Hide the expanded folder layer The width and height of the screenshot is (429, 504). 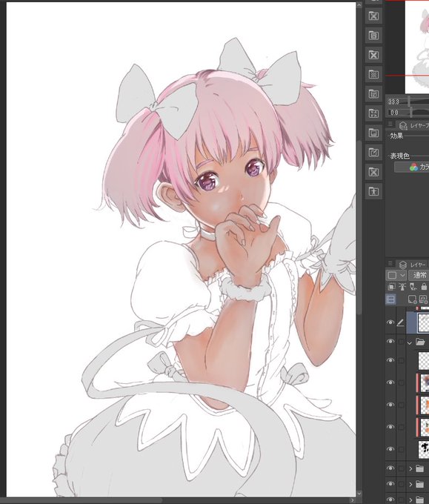pyautogui.click(x=390, y=342)
